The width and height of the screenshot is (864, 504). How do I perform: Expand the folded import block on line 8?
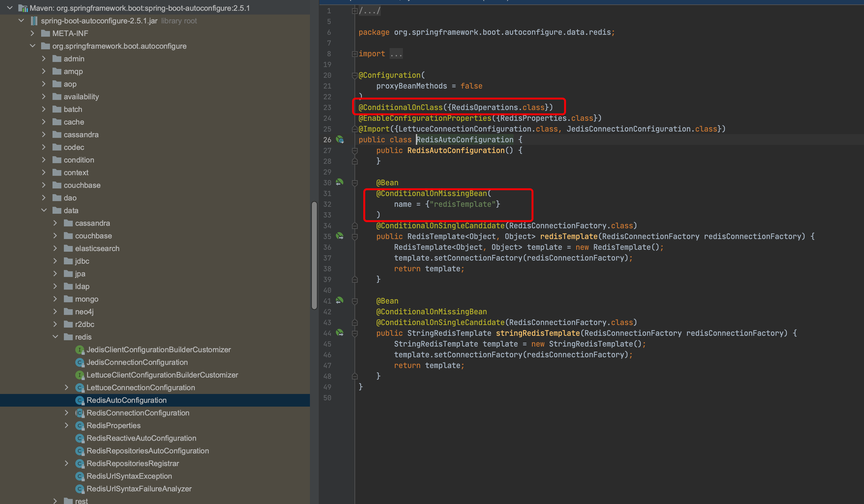(355, 54)
